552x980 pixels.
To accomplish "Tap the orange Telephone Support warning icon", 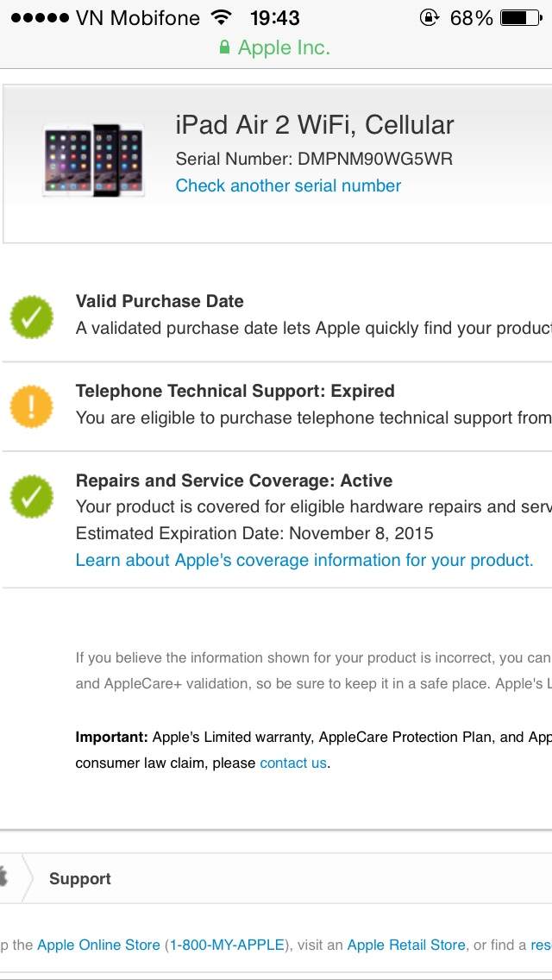I will click(31, 407).
